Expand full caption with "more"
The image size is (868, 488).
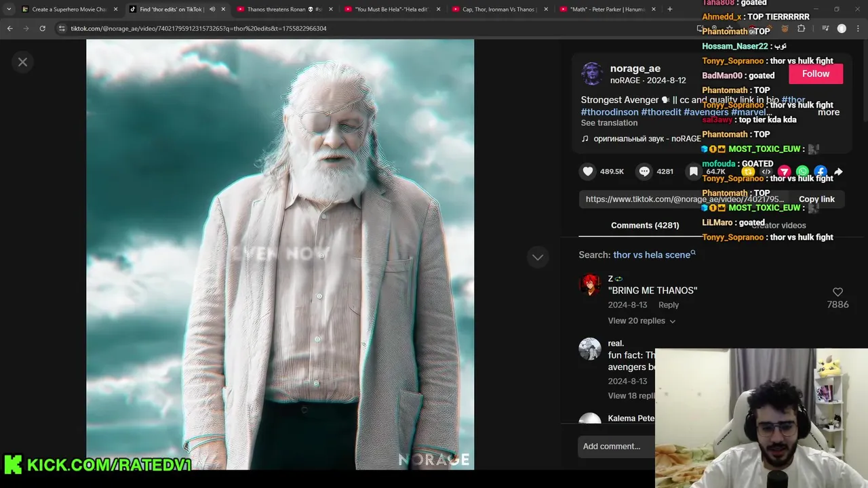click(x=829, y=113)
